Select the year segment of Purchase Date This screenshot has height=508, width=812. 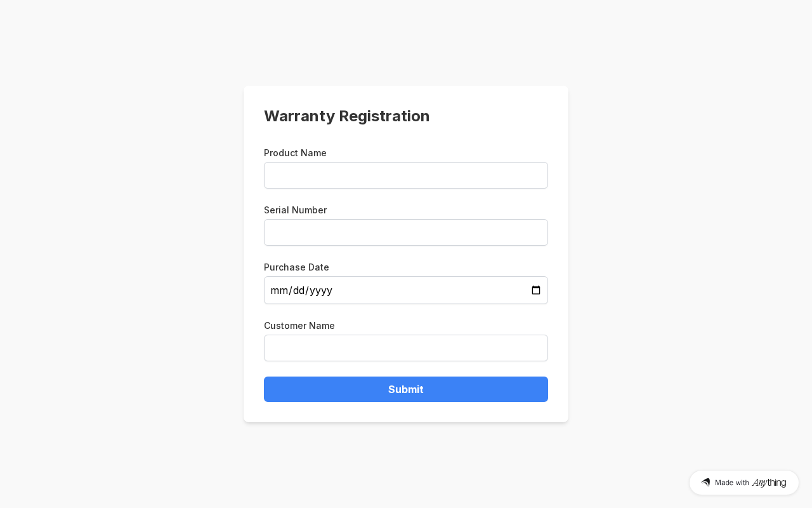pyautogui.click(x=321, y=291)
